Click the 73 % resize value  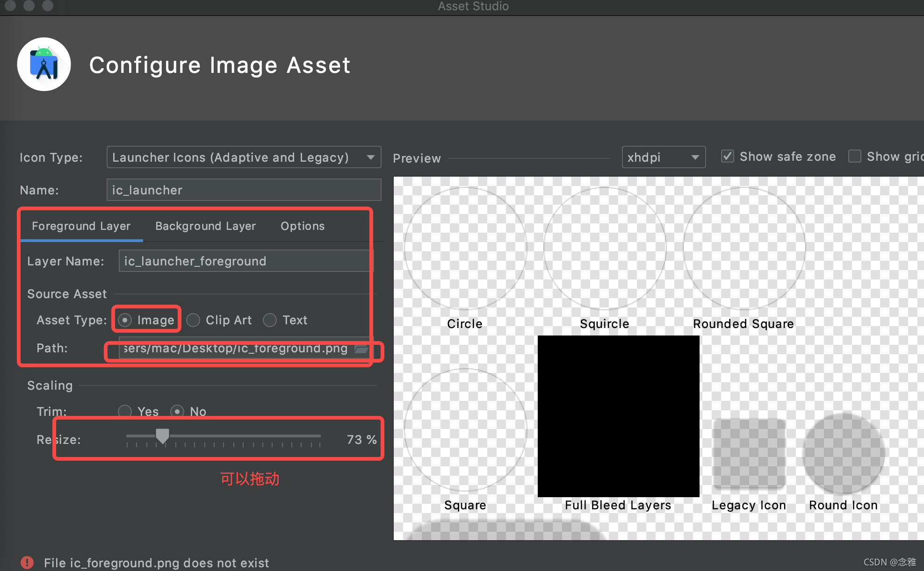click(361, 440)
